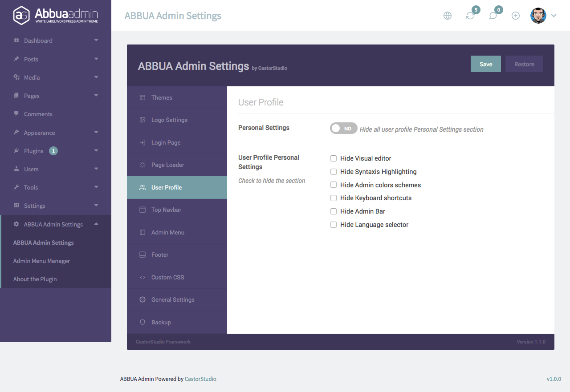Follow the CastorStudio footer link

tap(200, 379)
